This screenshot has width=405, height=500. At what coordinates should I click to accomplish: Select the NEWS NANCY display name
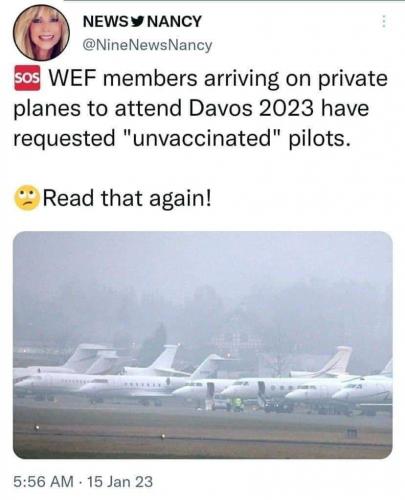coord(142,22)
